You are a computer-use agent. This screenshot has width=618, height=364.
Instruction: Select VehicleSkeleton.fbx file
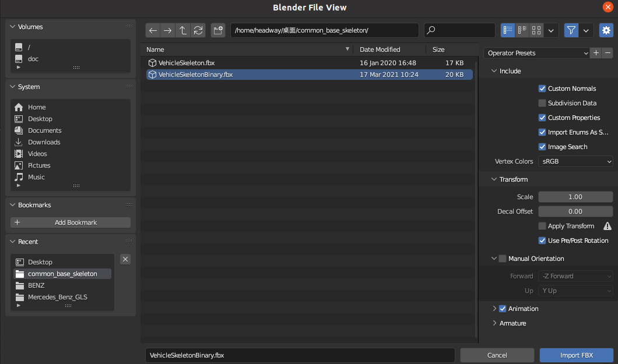309,63
